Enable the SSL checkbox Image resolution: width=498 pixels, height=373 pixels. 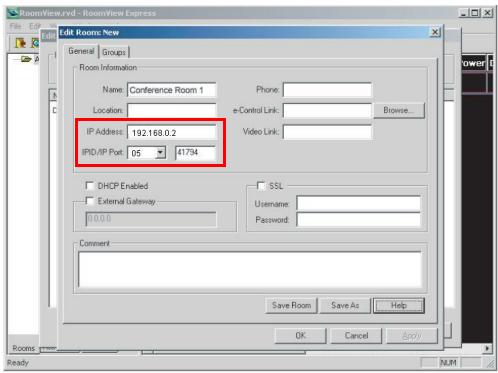coord(261,185)
